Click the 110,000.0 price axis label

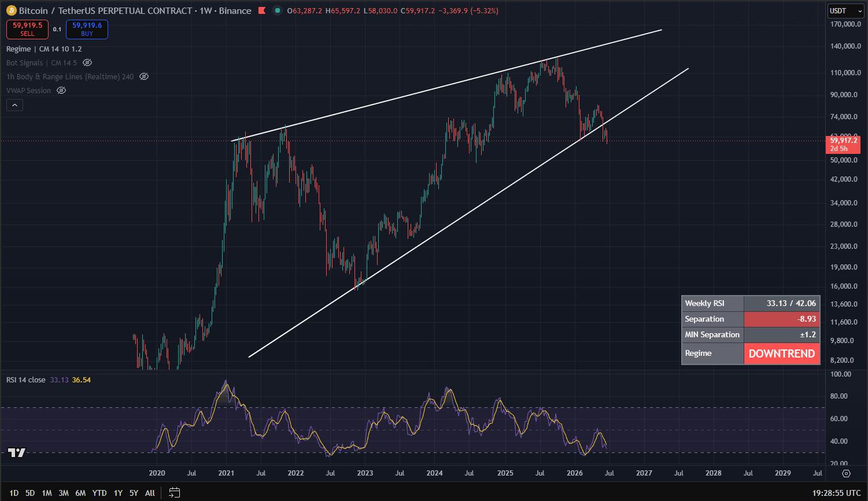(x=845, y=73)
